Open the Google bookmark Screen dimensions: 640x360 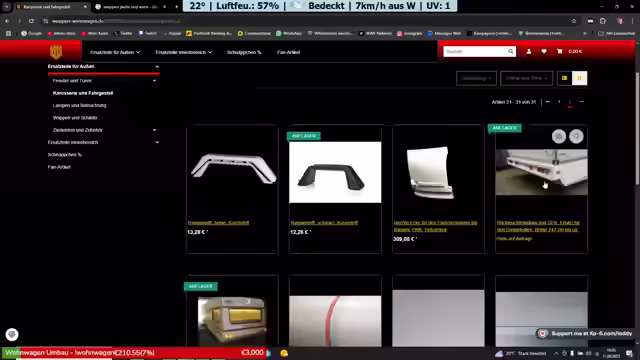(x=31, y=33)
